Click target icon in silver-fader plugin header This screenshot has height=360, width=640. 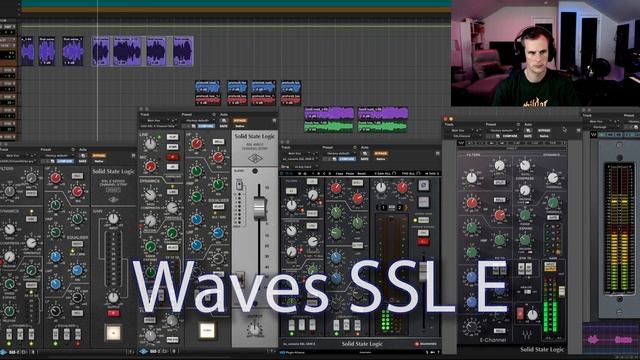274,120
